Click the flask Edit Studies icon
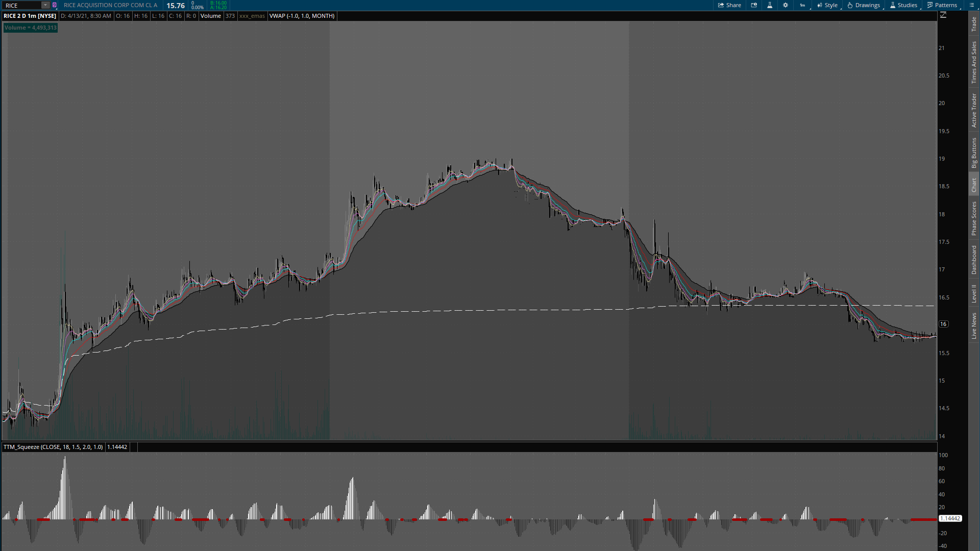Viewport: 980px width, 551px height. coord(770,5)
